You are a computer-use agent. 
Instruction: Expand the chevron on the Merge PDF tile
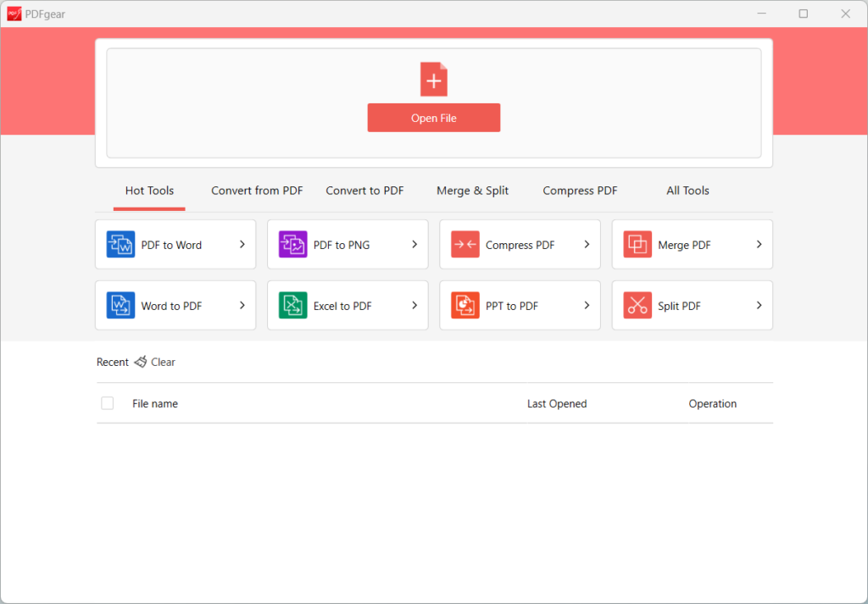(x=759, y=245)
